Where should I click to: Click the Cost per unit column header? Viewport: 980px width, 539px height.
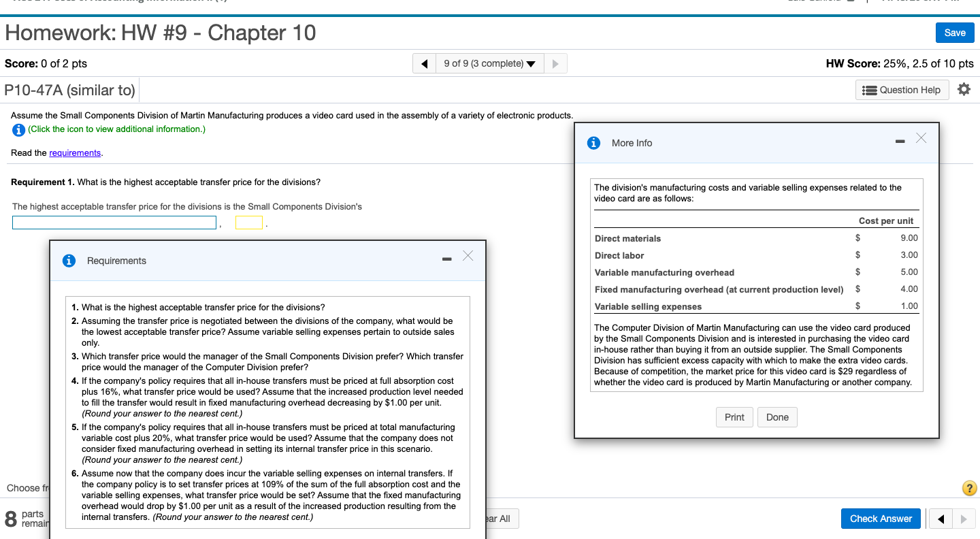pyautogui.click(x=886, y=220)
